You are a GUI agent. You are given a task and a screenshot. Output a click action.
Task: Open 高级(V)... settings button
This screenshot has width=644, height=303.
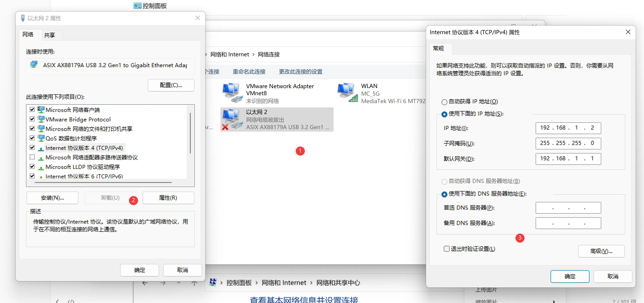pos(601,251)
